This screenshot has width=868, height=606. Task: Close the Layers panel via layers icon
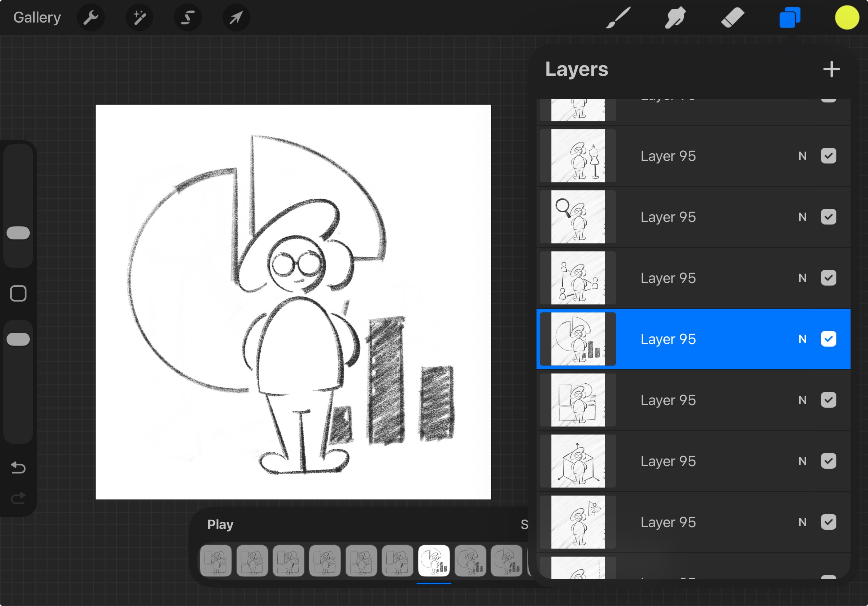(789, 17)
